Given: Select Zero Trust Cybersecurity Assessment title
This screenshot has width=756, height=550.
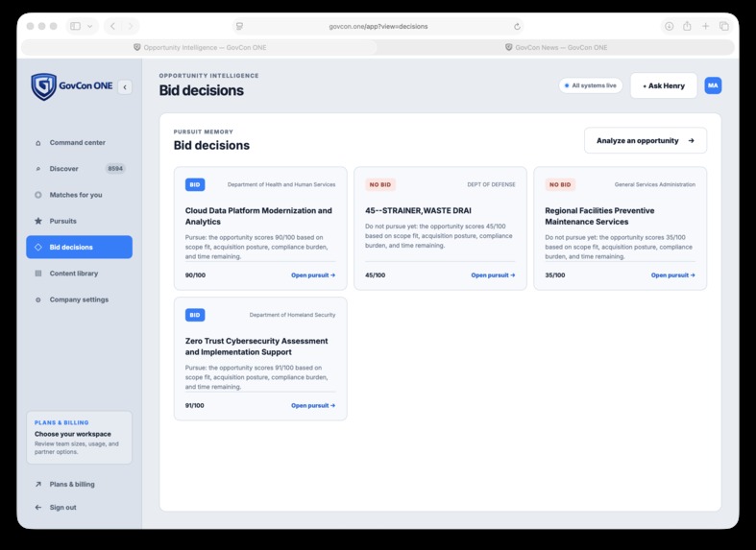Looking at the screenshot, I should (x=256, y=347).
